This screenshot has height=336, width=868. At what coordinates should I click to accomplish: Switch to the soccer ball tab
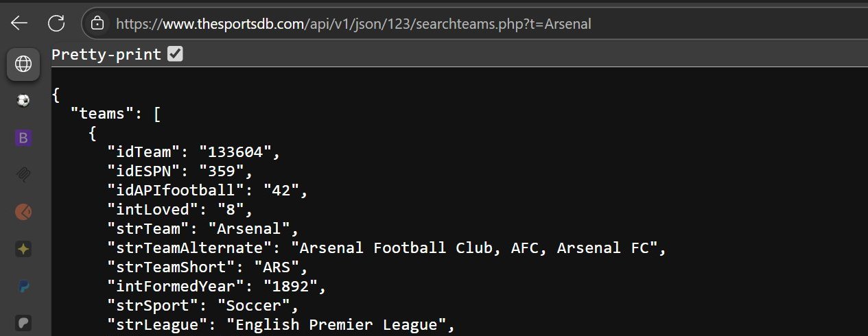[23, 101]
